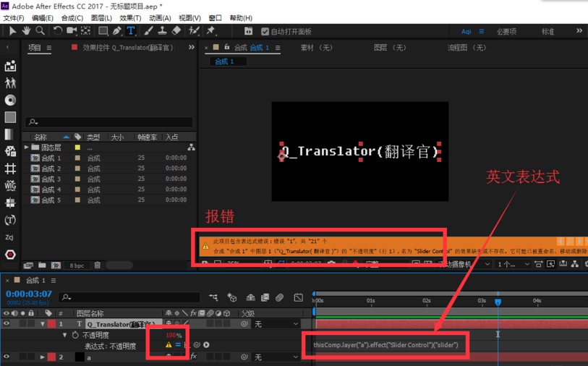The height and width of the screenshot is (366, 588).
Task: Select the Pen tool
Action: (x=117, y=31)
